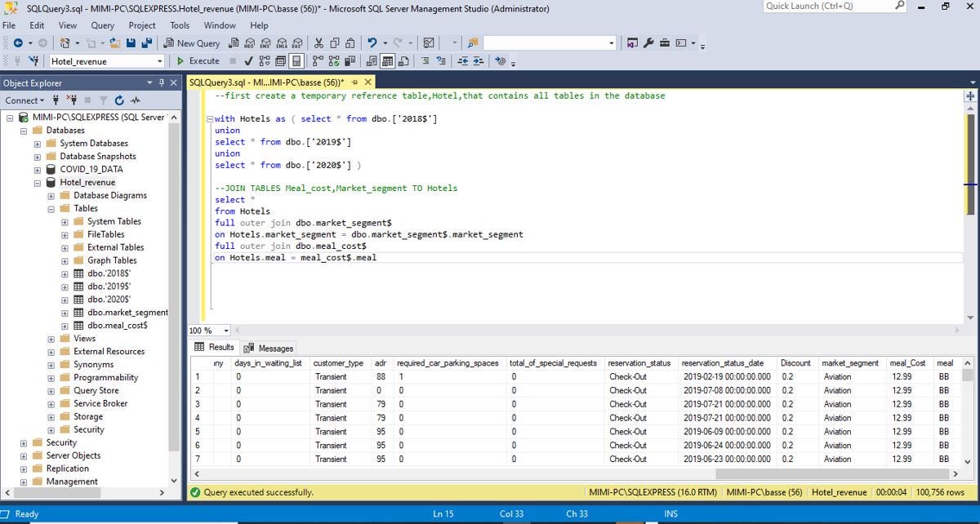Click the Increase Indent icon
Image resolution: width=980 pixels, height=524 pixels.
coord(479,60)
